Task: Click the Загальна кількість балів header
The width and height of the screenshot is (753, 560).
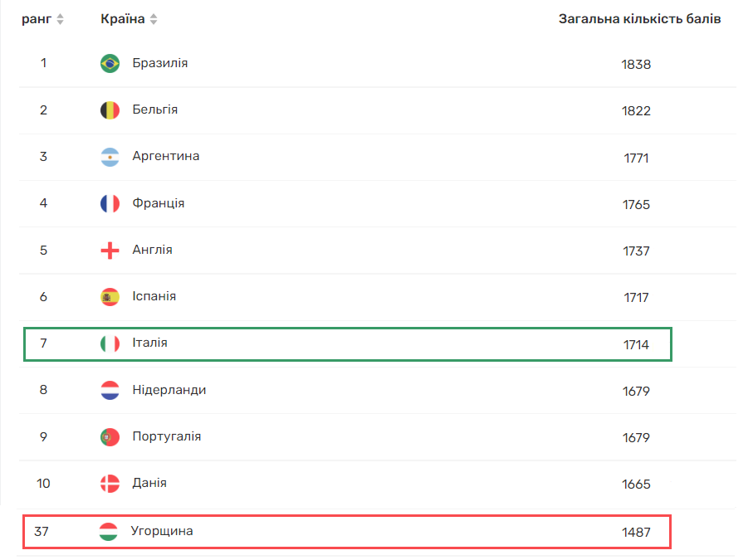Action: 639,18
